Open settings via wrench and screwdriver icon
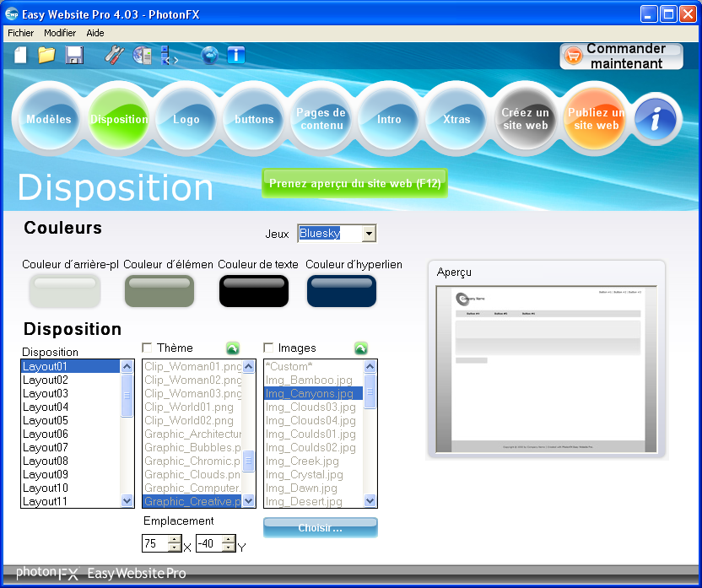 [115, 56]
